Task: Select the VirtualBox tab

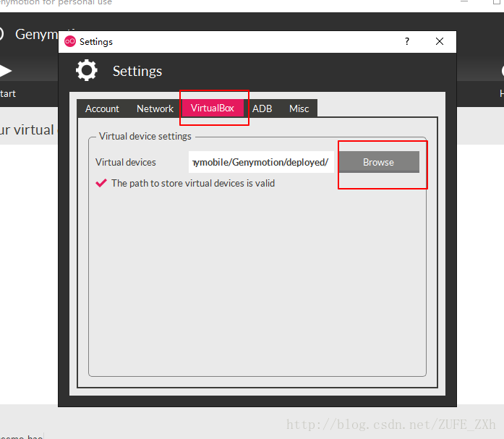Action: [213, 108]
